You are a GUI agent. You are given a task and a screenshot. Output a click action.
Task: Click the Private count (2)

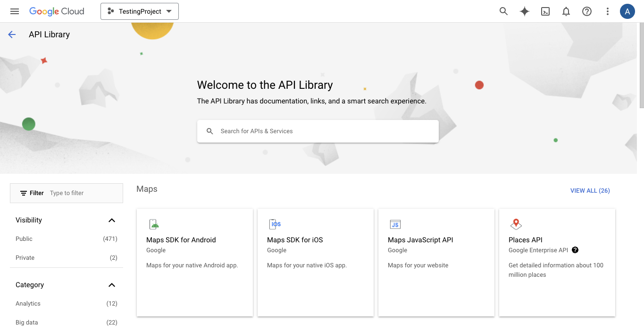[x=114, y=258]
